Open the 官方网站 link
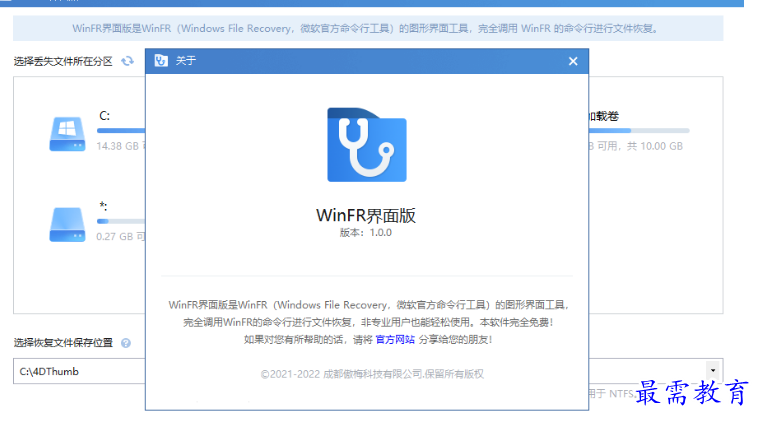757x424 pixels. [x=395, y=339]
